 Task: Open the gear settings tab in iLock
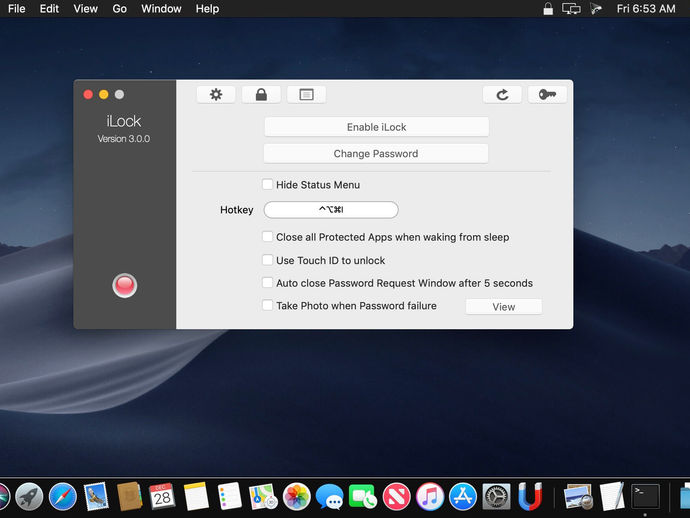(x=216, y=95)
